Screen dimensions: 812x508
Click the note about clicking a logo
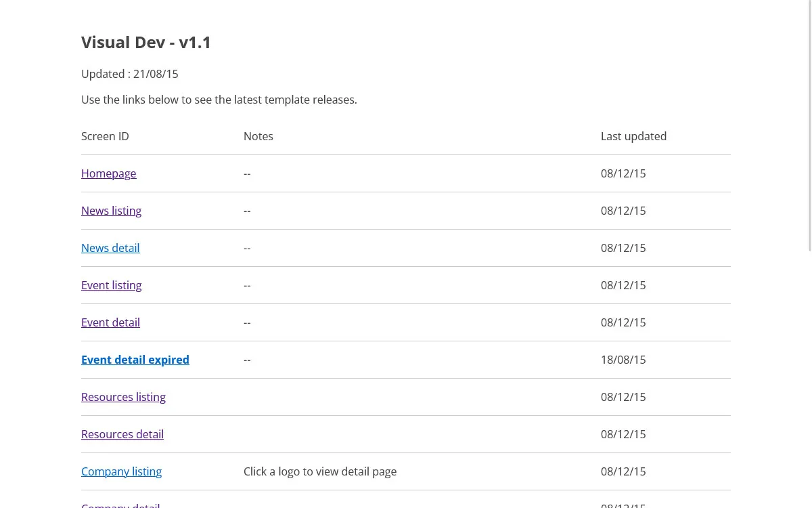pos(320,471)
